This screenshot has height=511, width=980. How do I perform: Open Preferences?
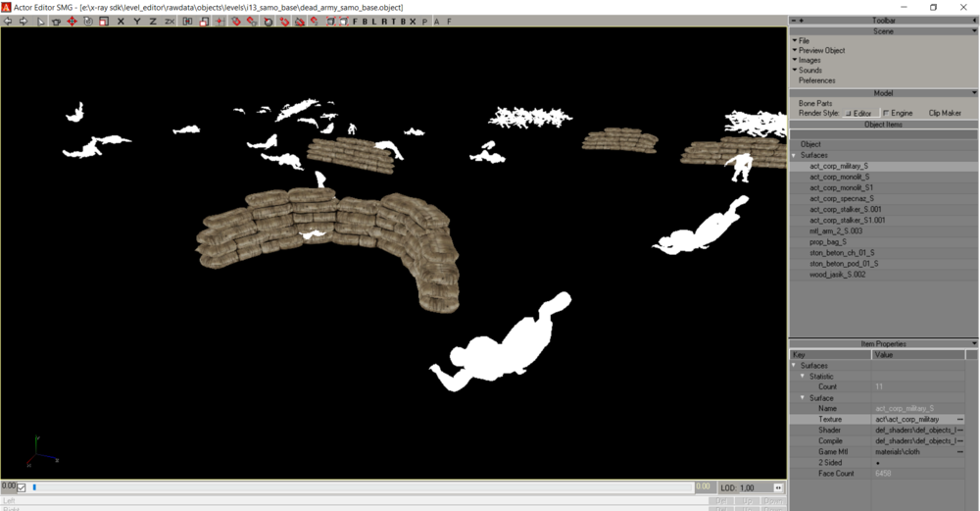817,80
